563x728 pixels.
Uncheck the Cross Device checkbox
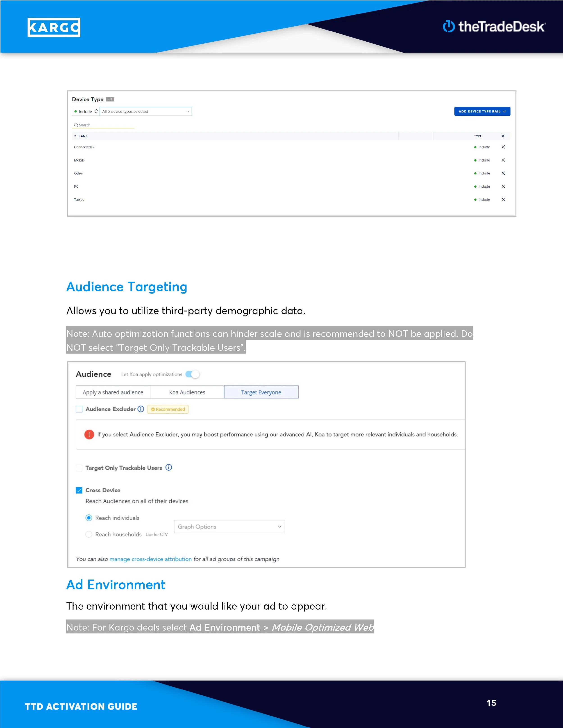pos(79,490)
